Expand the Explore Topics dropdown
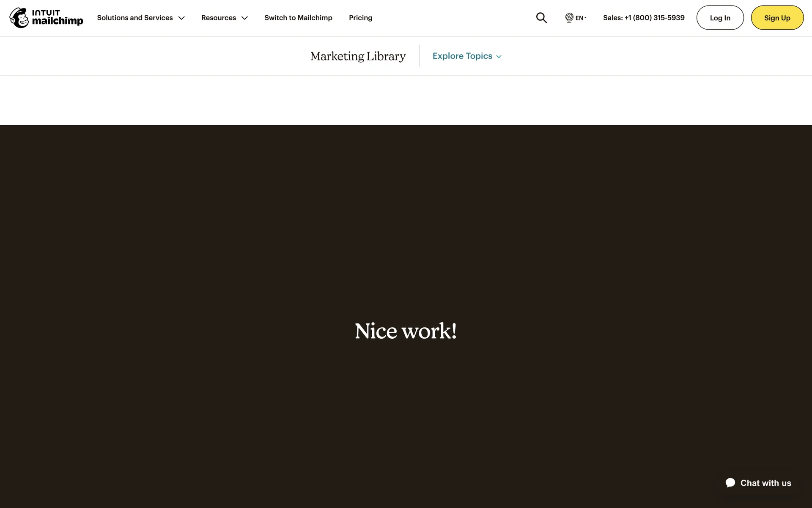The height and width of the screenshot is (508, 812). point(462,56)
